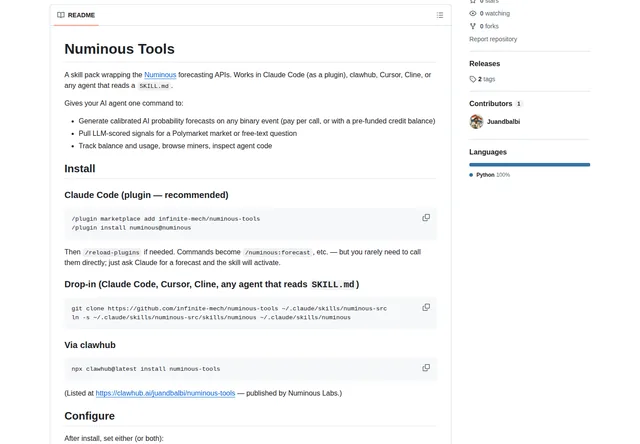Click Juandbalbi's avatar image
Image resolution: width=640 pixels, height=444 pixels.
click(476, 122)
